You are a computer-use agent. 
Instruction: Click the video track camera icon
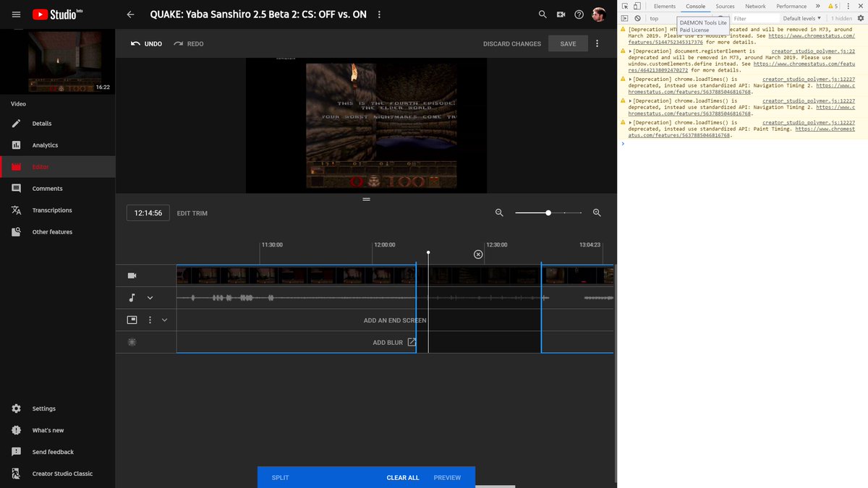point(132,275)
